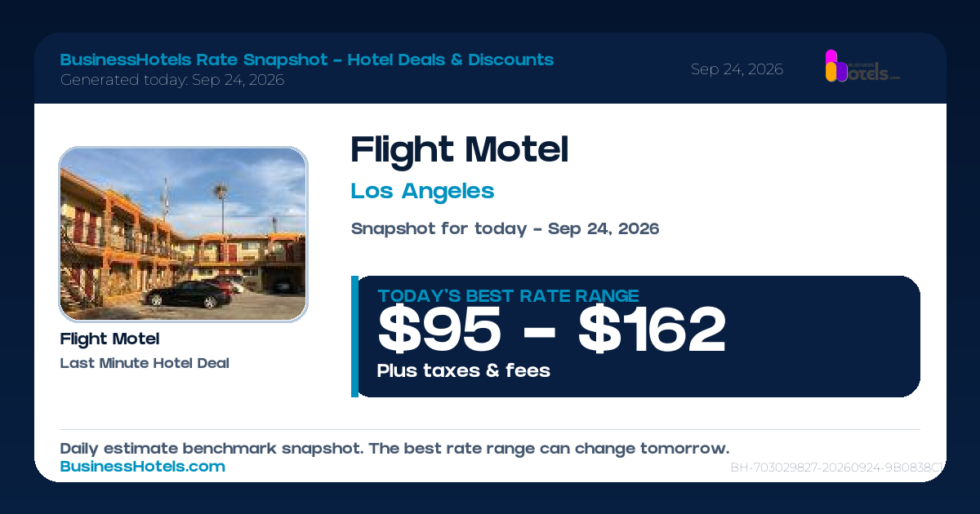Select the Generated today date line
The image size is (980, 514).
pos(172,80)
